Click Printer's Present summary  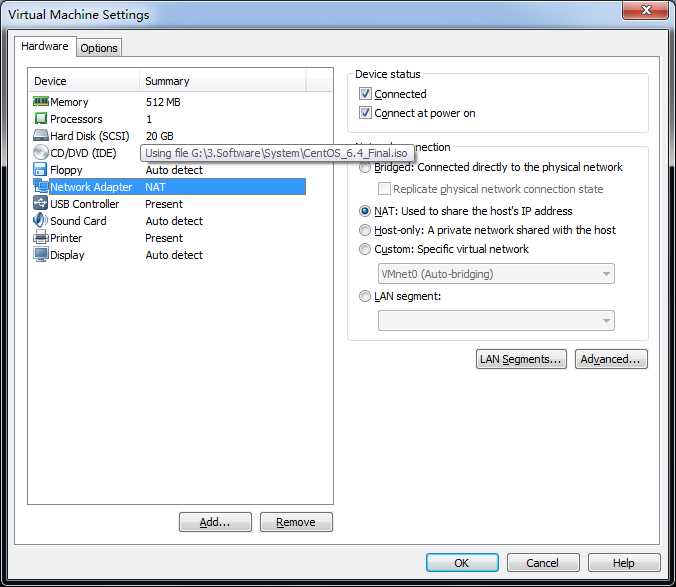164,238
